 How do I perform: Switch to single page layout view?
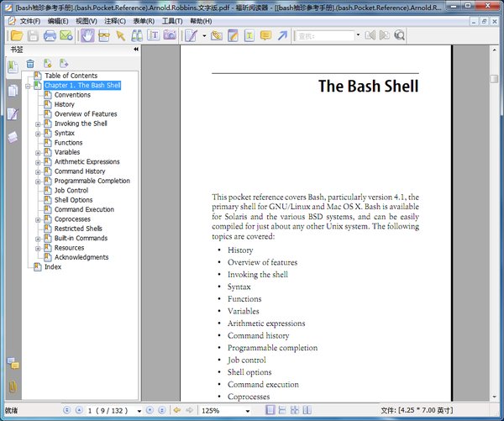pos(270,410)
